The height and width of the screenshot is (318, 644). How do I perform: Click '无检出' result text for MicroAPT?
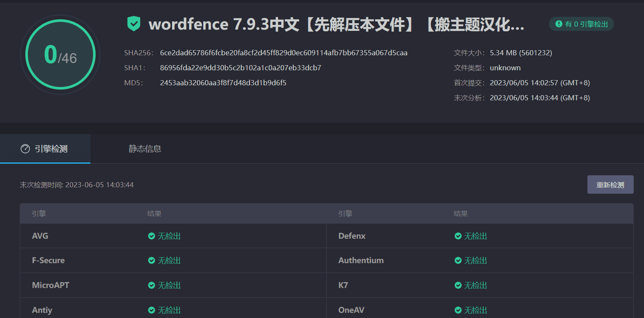pos(169,285)
